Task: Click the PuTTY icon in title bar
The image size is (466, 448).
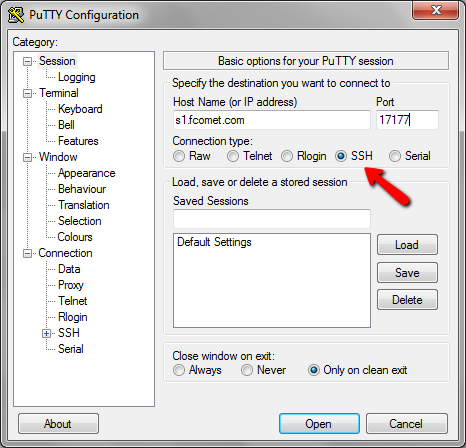Action: pos(16,15)
